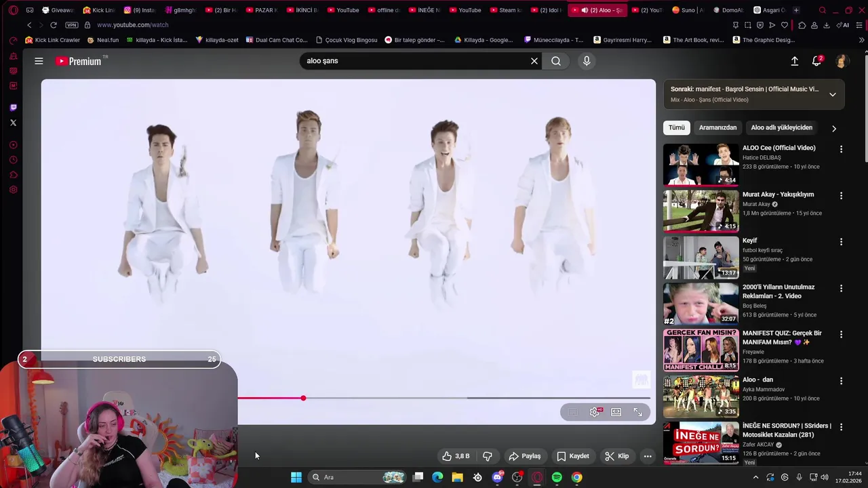Switch to the 'Giveaway' browser tab

point(58,10)
